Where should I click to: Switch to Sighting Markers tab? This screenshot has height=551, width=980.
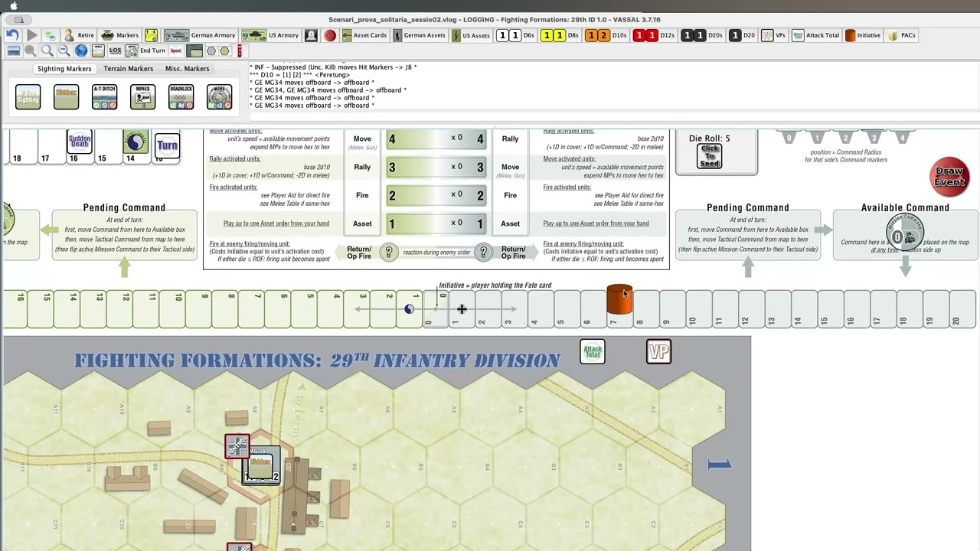pyautogui.click(x=64, y=69)
